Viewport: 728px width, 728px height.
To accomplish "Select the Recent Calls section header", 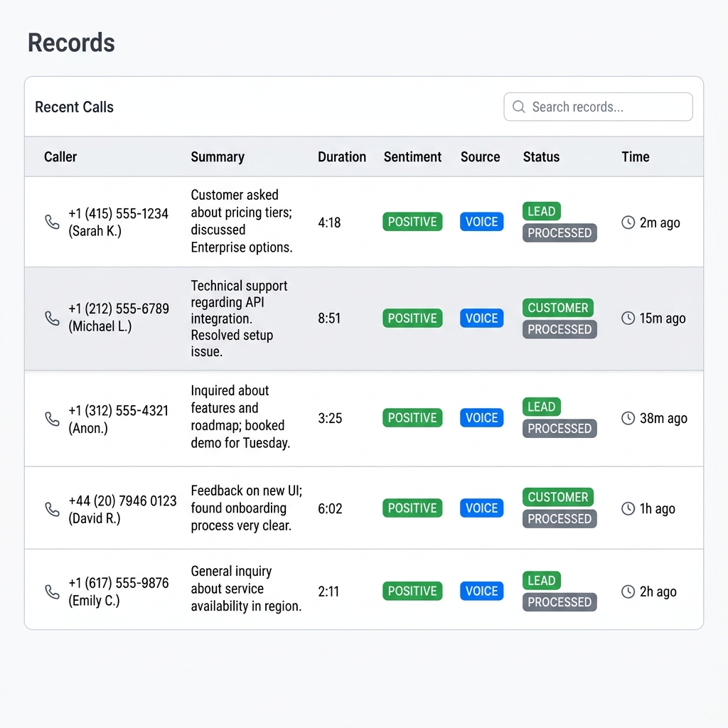I will 74,107.
